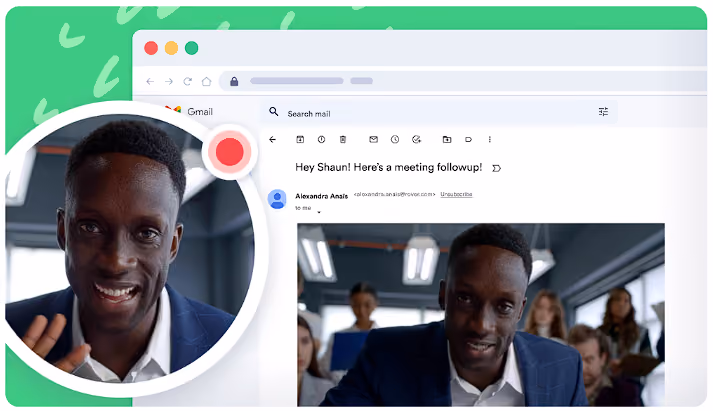
Task: Move email to a folder
Action: pyautogui.click(x=447, y=140)
